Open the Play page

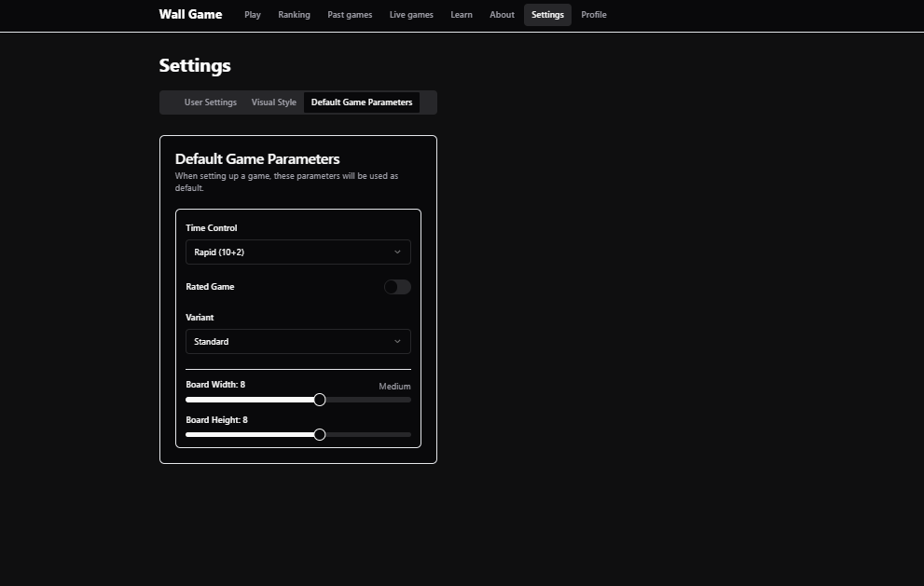point(253,15)
